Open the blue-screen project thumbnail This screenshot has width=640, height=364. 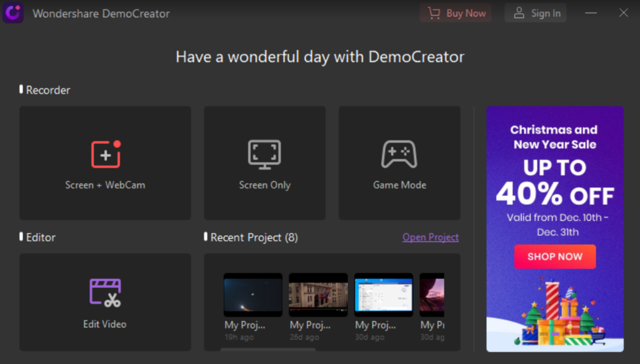point(384,295)
